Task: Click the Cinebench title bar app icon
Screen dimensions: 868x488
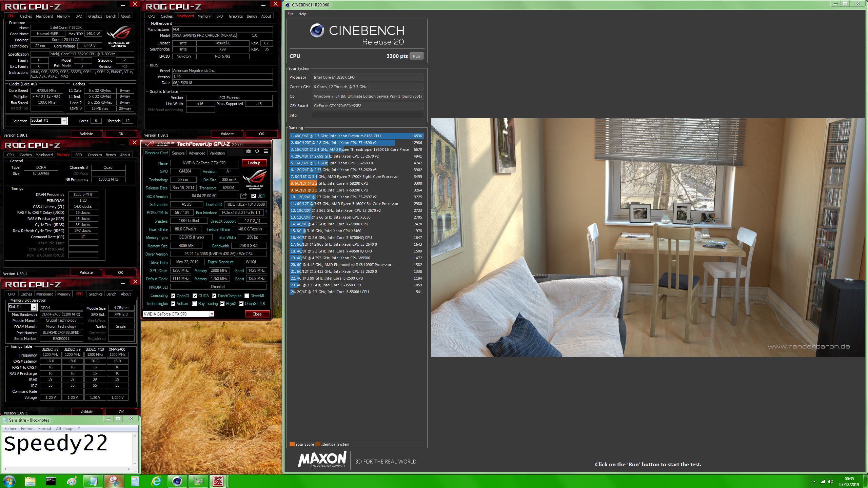Action: [288, 5]
